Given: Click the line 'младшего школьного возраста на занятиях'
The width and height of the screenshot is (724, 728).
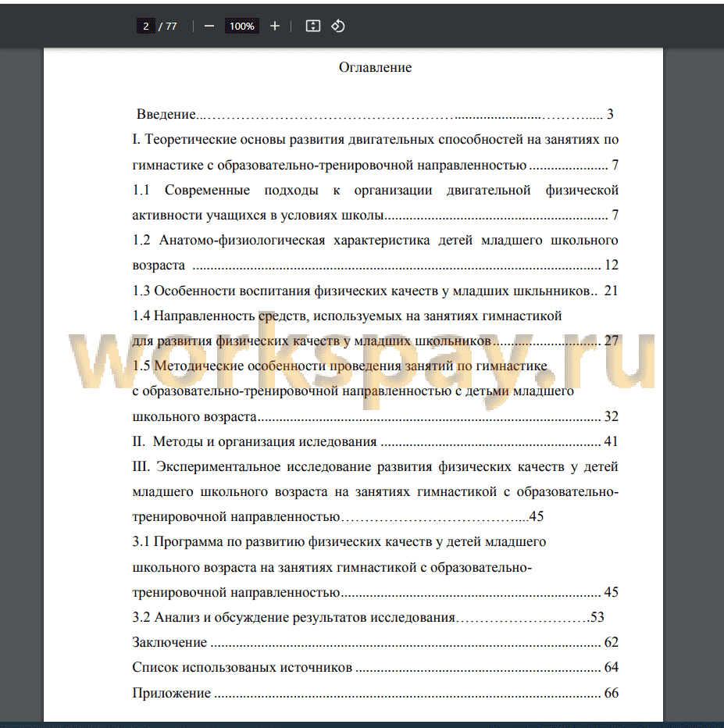Looking at the screenshot, I should (x=375, y=491).
